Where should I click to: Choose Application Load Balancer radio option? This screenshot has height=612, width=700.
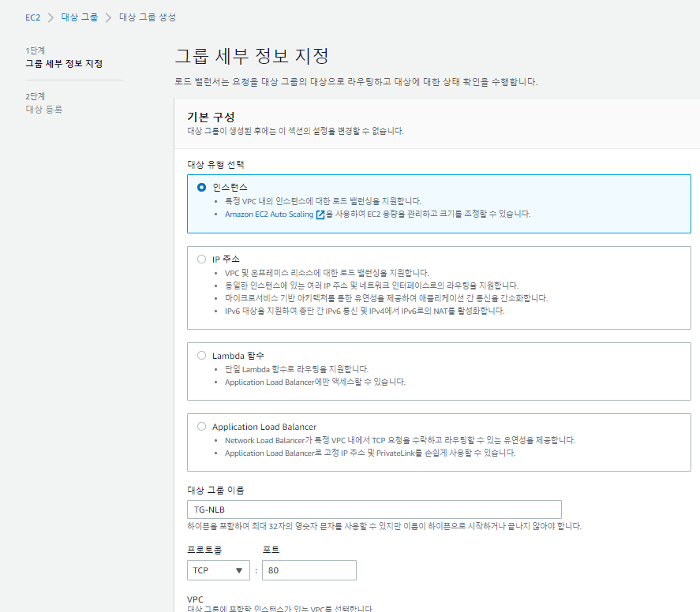[x=202, y=427]
